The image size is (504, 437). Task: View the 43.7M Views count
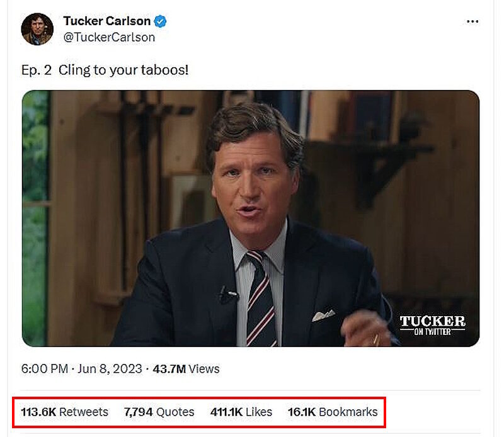tap(186, 368)
